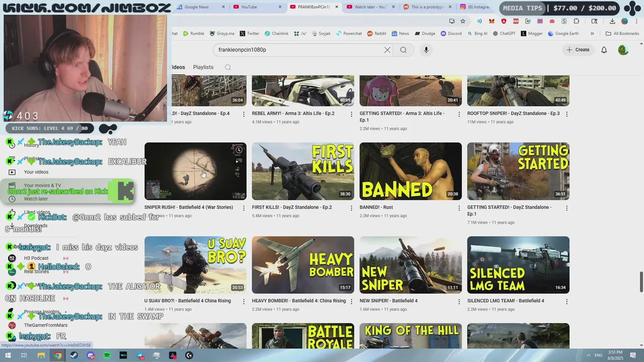Open the Soyjak bookmark
This screenshot has height=362, width=644.
click(x=321, y=34)
